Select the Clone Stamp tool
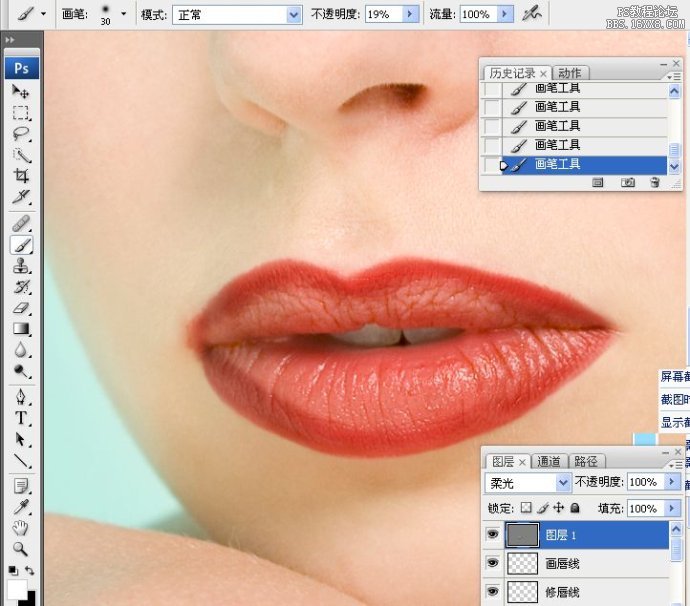The height and width of the screenshot is (606, 690). 20,266
